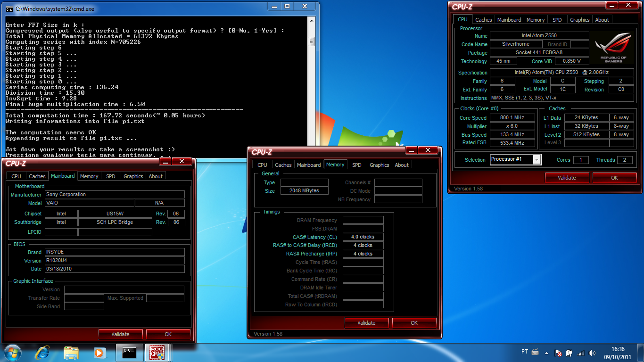Image resolution: width=644 pixels, height=362 pixels.
Task: Click the Core Speed value "800.1 MHz"
Action: tap(513, 118)
